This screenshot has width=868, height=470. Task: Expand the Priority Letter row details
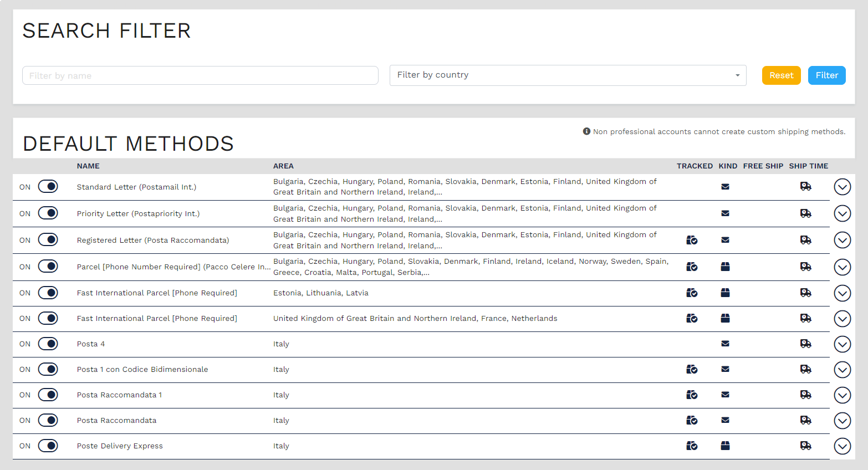pyautogui.click(x=843, y=213)
